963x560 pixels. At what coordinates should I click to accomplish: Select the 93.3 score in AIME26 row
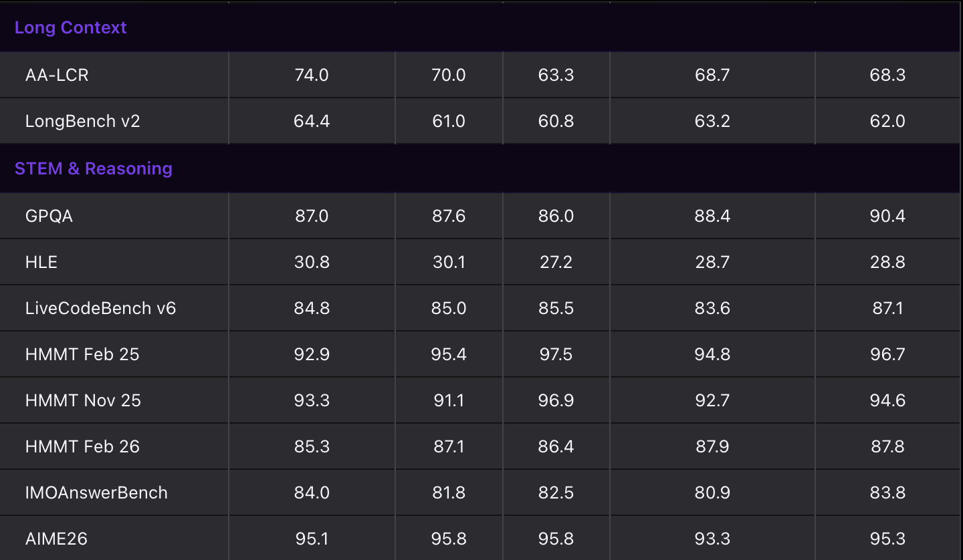[x=712, y=539]
